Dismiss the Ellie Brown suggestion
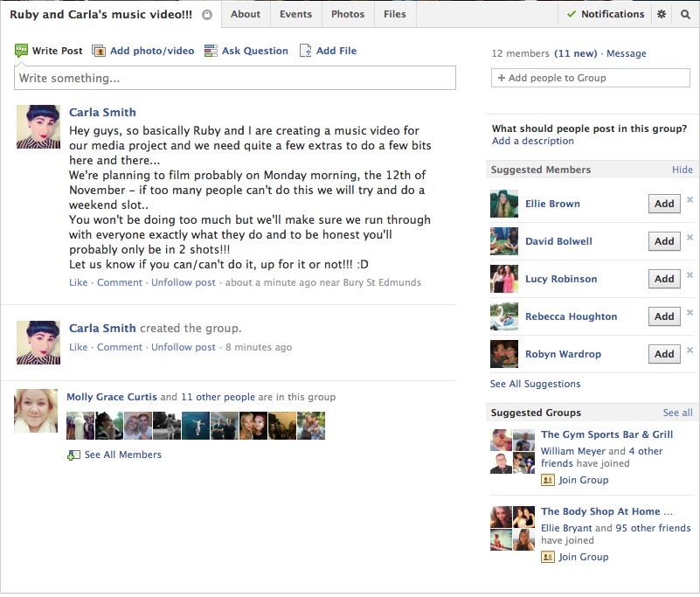 pyautogui.click(x=690, y=199)
